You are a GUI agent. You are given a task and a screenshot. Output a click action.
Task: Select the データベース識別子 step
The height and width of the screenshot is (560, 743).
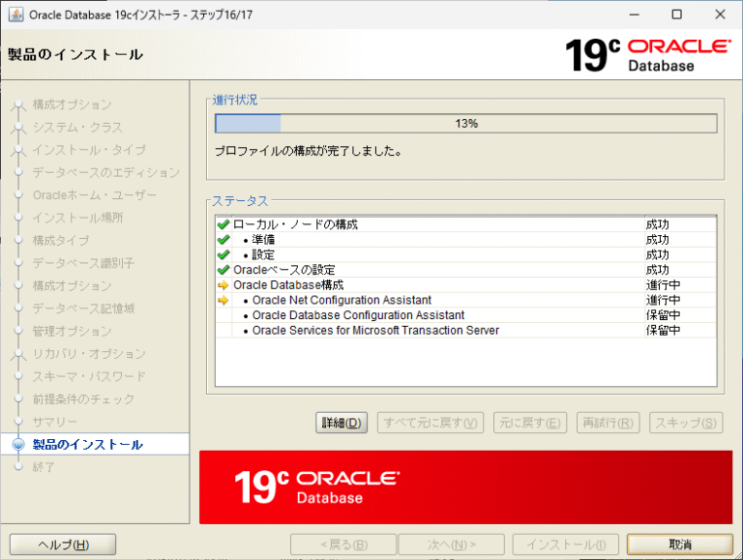coord(83,263)
